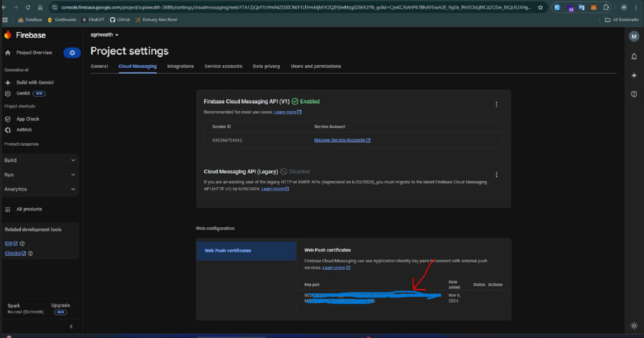Click the help icon beside IDX
This screenshot has width=644, height=338.
tap(22, 244)
